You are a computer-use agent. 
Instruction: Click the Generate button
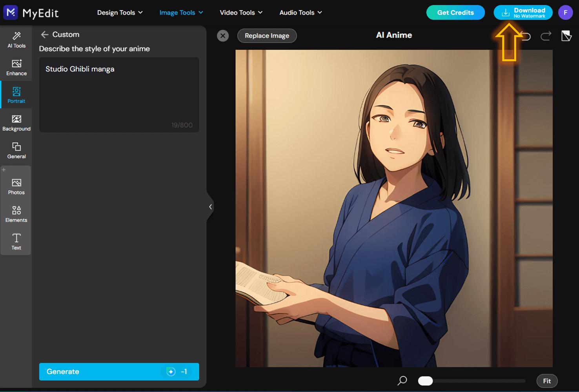click(x=118, y=372)
